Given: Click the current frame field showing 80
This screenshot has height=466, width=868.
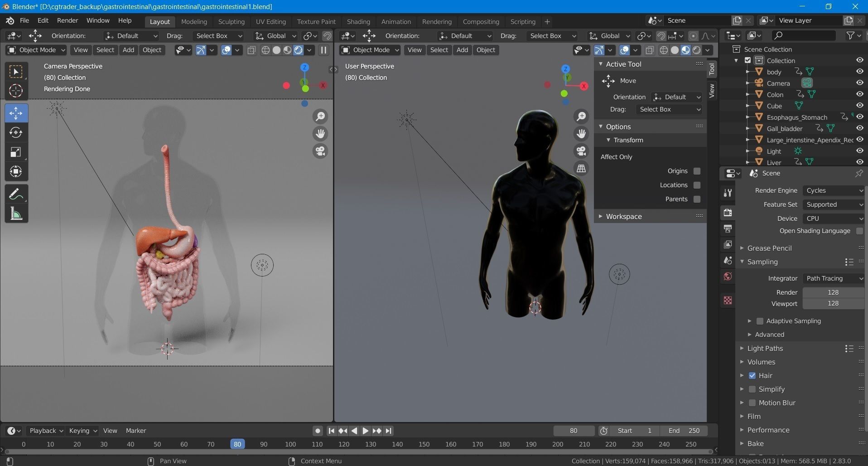Looking at the screenshot, I should (x=574, y=431).
